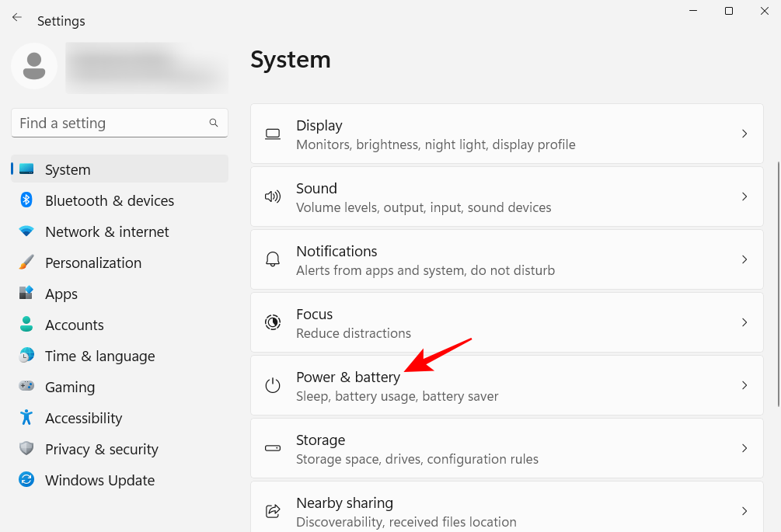781x532 pixels.
Task: Click the Bluetooth icon in sidebar
Action: pyautogui.click(x=26, y=200)
